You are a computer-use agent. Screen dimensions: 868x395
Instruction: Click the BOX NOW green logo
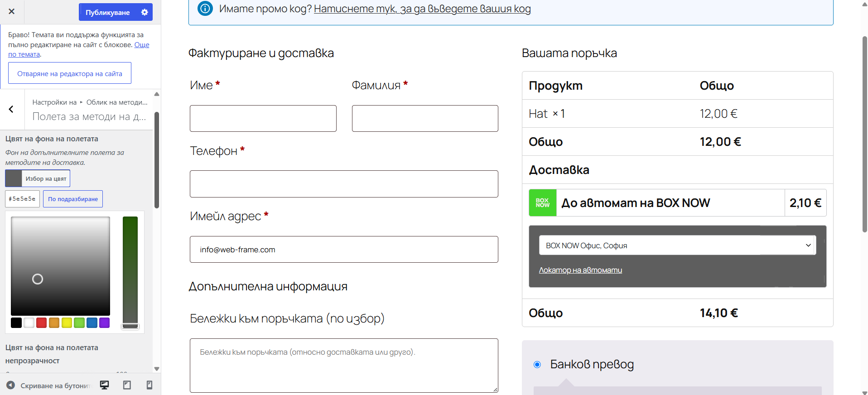[x=542, y=203]
